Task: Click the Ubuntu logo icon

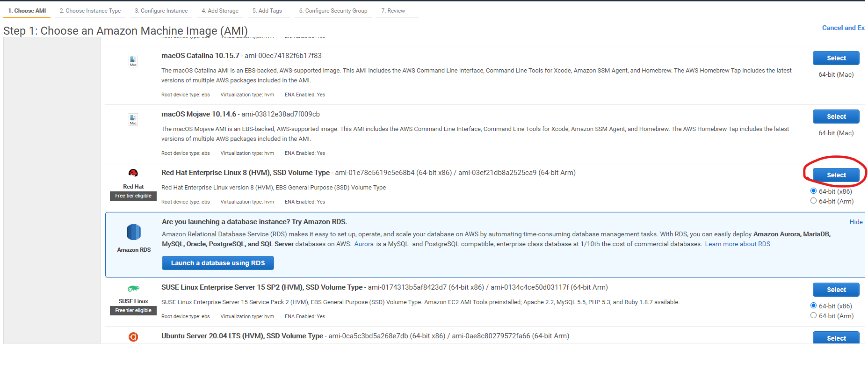Action: 133,337
